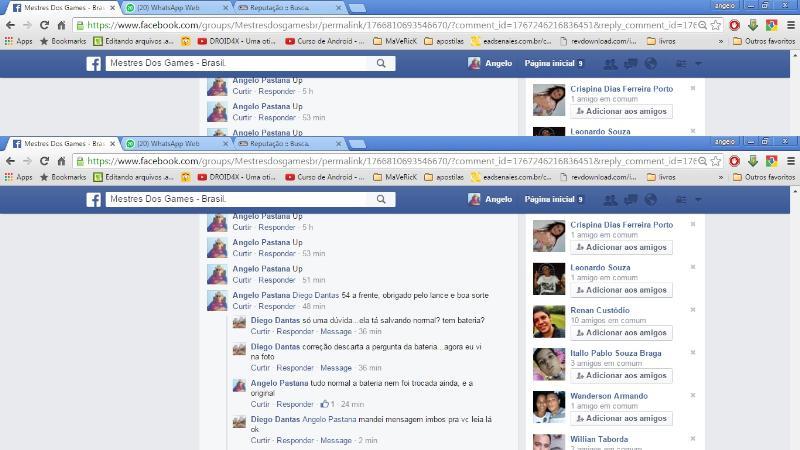This screenshot has height=450, width=800.
Task: Switch to Reputação :: Busca tab in the lower window
Action: point(285,144)
